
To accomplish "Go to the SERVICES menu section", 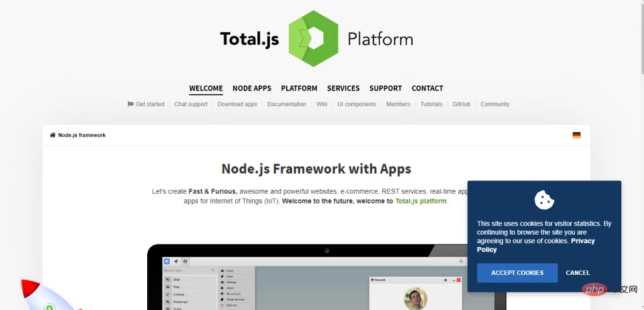I will (343, 89).
